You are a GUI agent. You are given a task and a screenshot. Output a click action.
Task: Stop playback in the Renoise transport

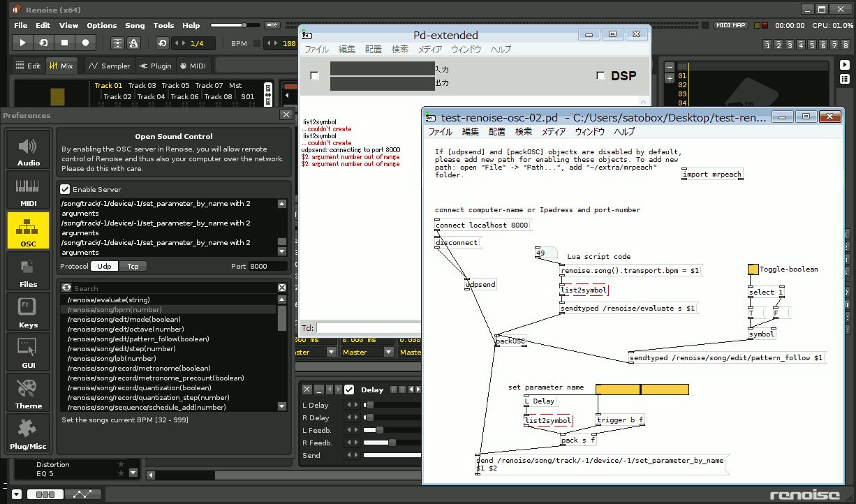[64, 43]
